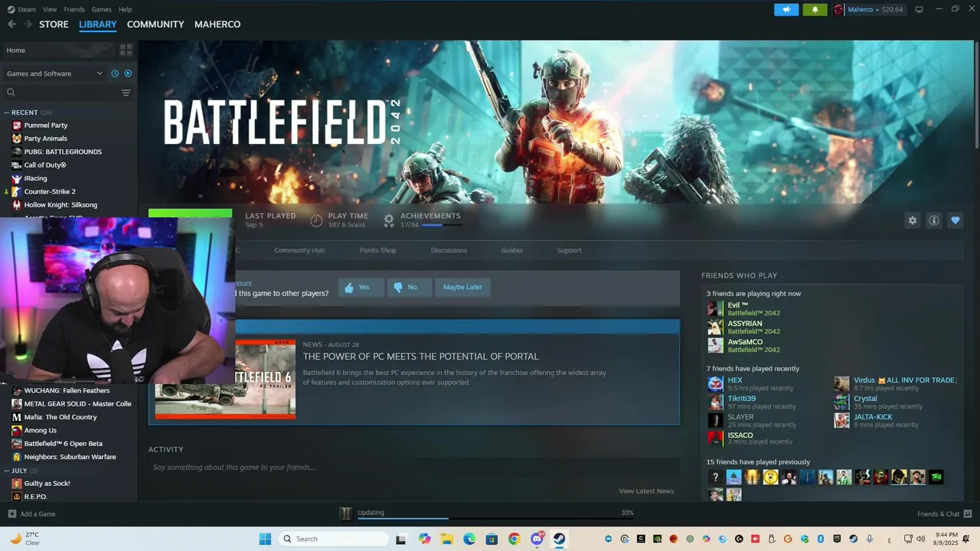Open friend Evil's profile avatar
Image resolution: width=980 pixels, height=551 pixels.
click(x=715, y=308)
